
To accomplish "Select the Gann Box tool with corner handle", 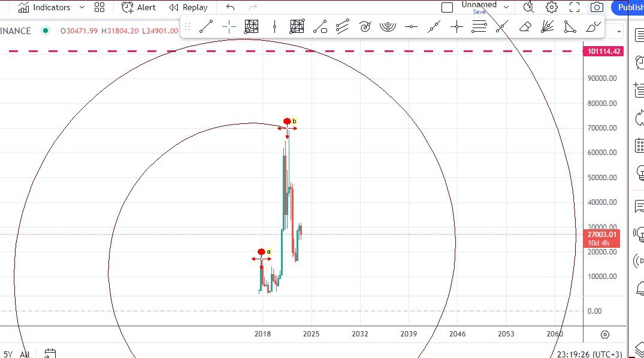I will (x=297, y=27).
